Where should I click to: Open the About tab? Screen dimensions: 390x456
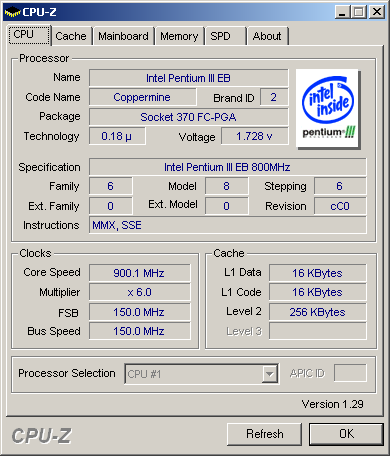[267, 36]
